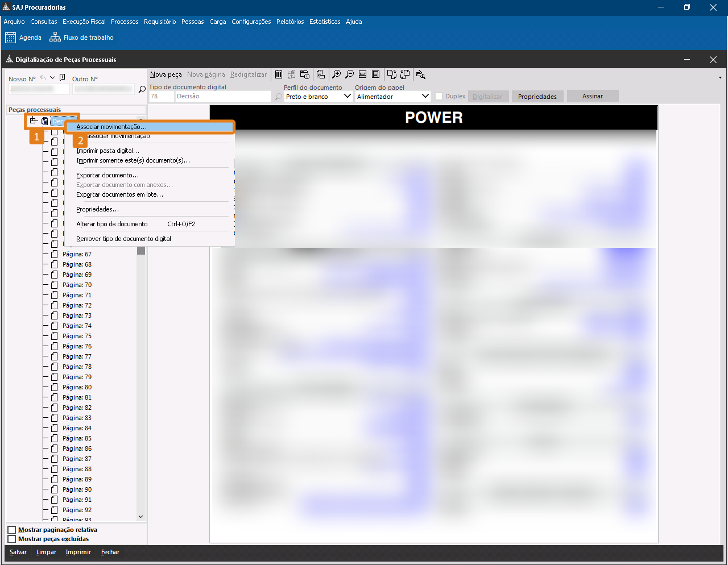Screen dimensions: 728x565
Task: Open Fluxo de trabalho workflow icon
Action: click(55, 38)
